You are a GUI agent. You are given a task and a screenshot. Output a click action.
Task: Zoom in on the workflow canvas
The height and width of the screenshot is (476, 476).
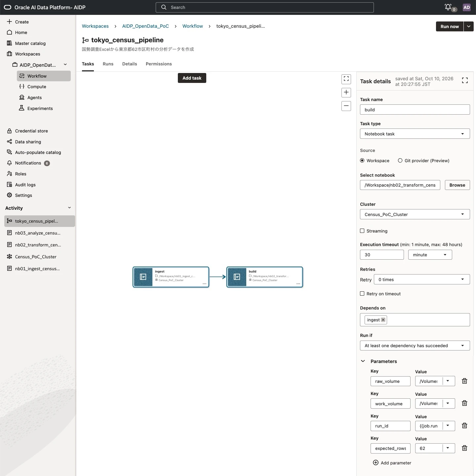(346, 92)
